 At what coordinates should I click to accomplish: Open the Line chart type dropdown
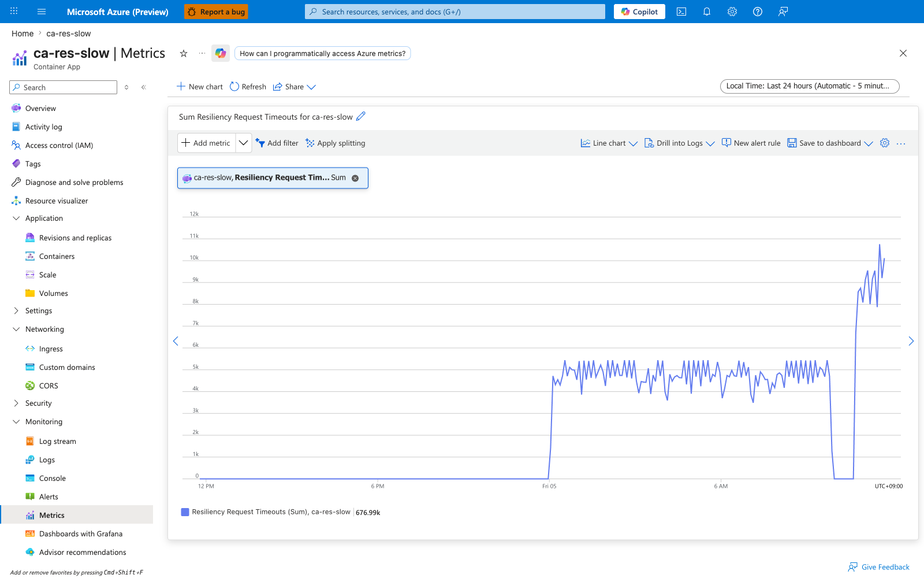[609, 143]
